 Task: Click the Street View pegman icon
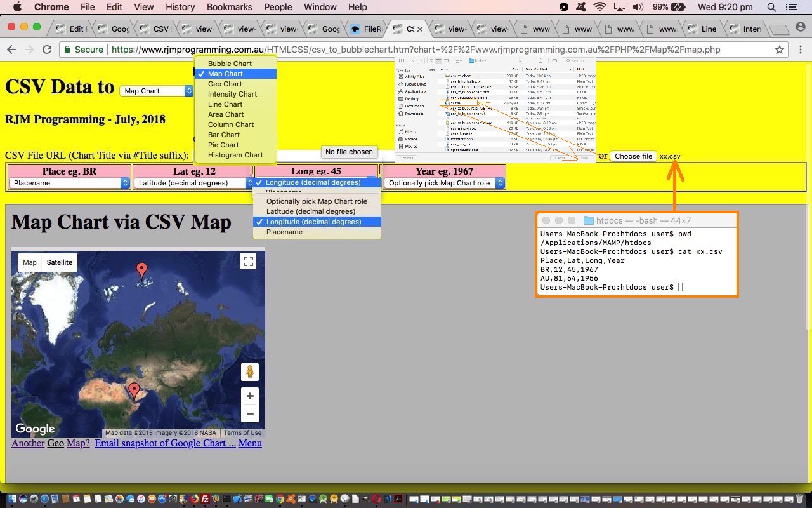coord(249,372)
